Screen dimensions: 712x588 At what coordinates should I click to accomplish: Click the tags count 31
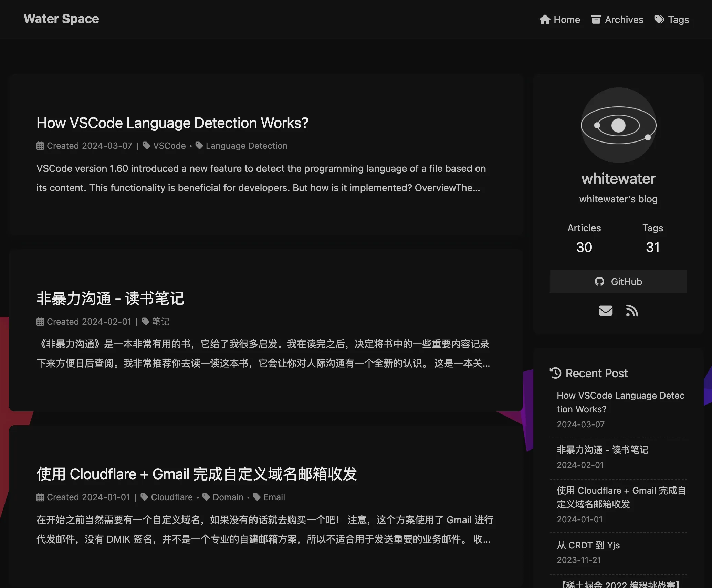coord(653,247)
